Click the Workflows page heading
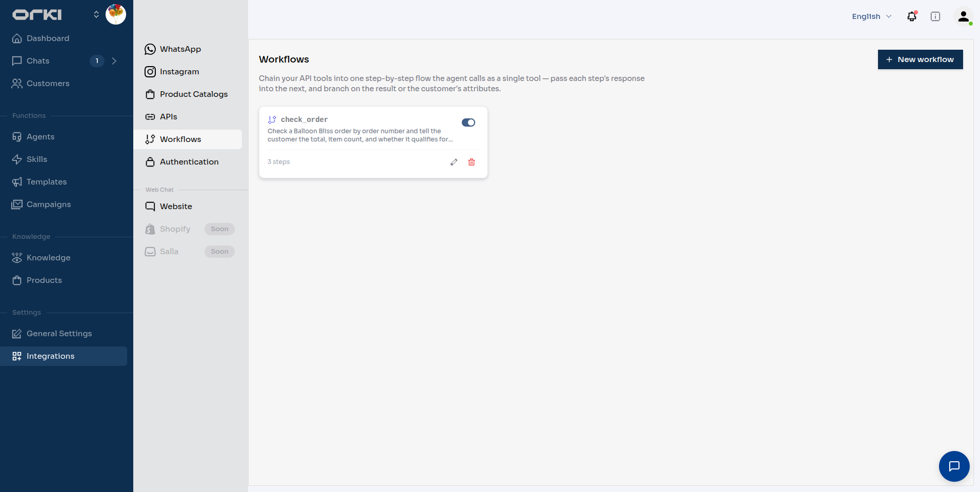 point(284,59)
